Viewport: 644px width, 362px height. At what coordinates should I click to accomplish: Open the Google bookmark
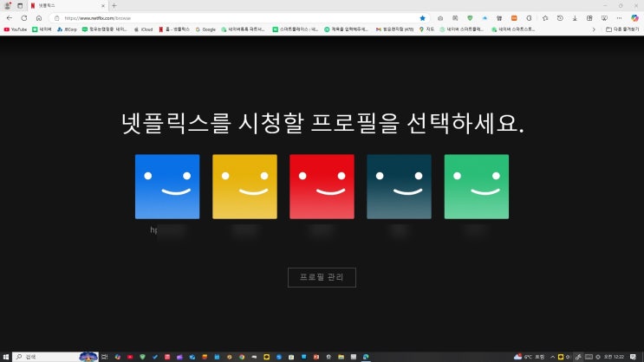click(205, 29)
